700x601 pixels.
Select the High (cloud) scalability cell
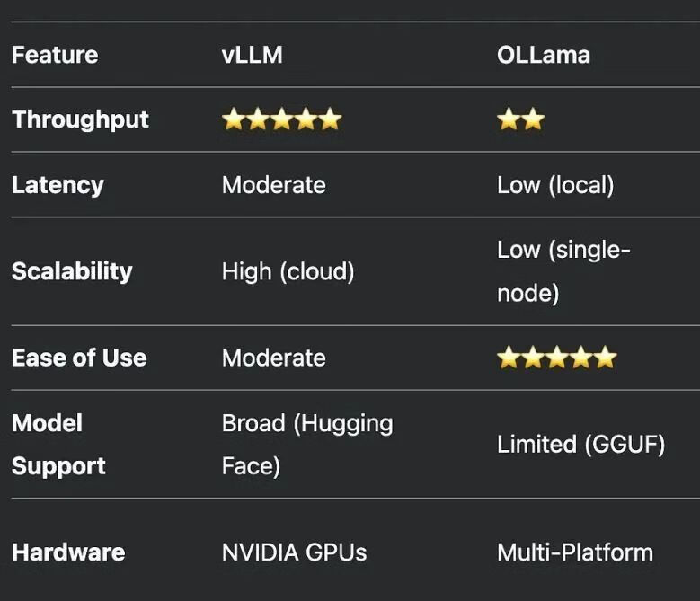(x=288, y=271)
